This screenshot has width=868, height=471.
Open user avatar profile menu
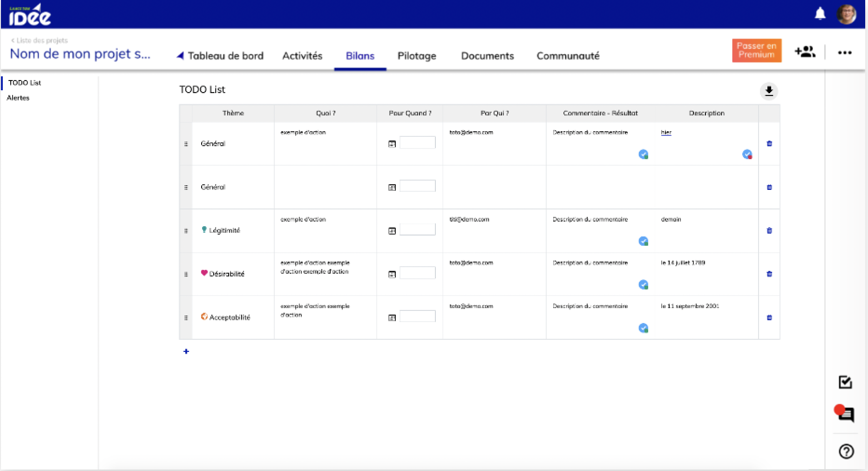pos(846,14)
